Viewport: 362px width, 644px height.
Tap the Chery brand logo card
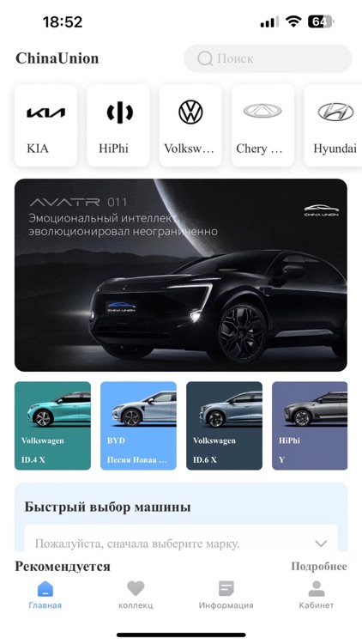(x=262, y=125)
